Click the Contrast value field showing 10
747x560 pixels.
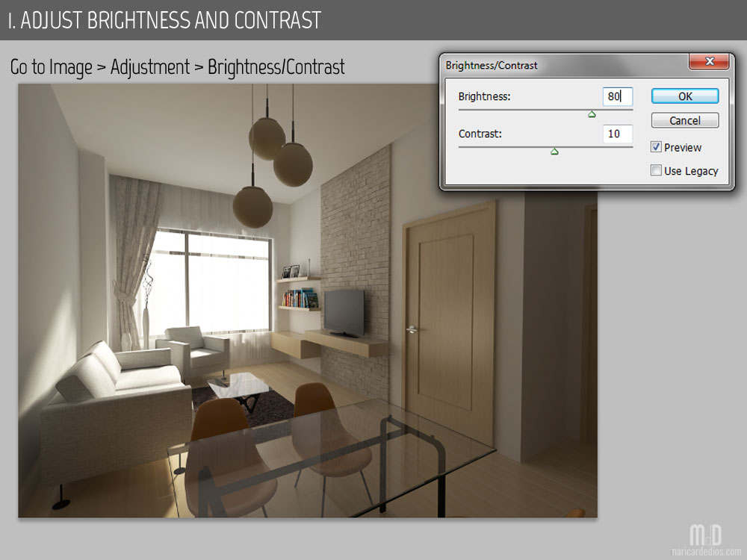coord(617,134)
